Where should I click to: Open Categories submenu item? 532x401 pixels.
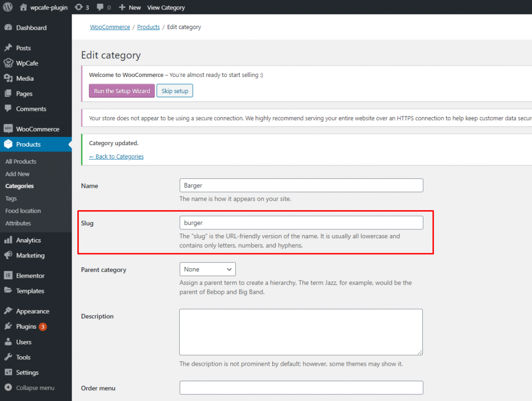coord(19,186)
